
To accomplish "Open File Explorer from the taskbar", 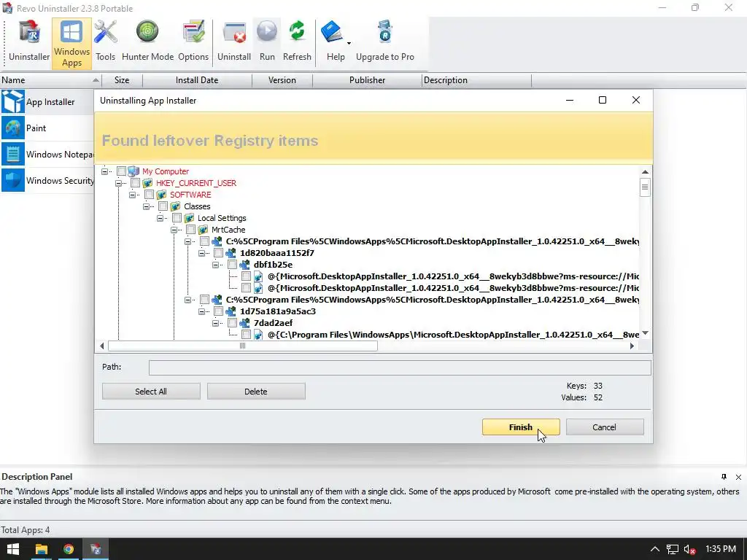I will 42,549.
